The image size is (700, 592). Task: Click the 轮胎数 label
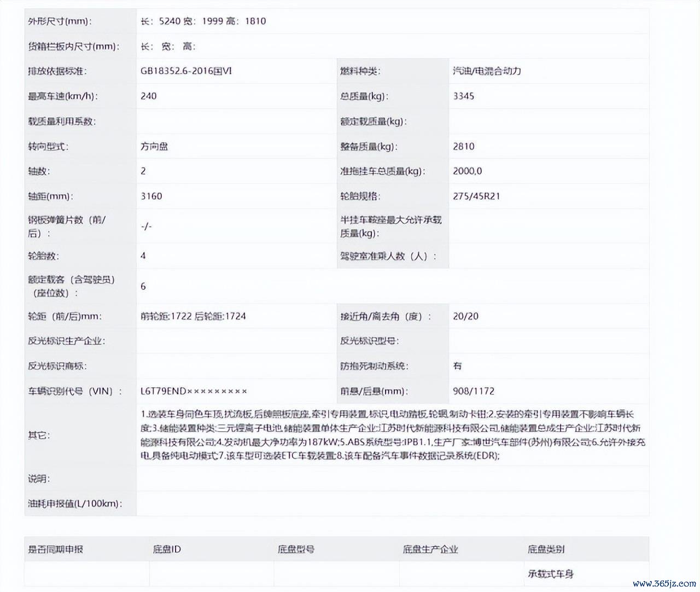[43, 256]
